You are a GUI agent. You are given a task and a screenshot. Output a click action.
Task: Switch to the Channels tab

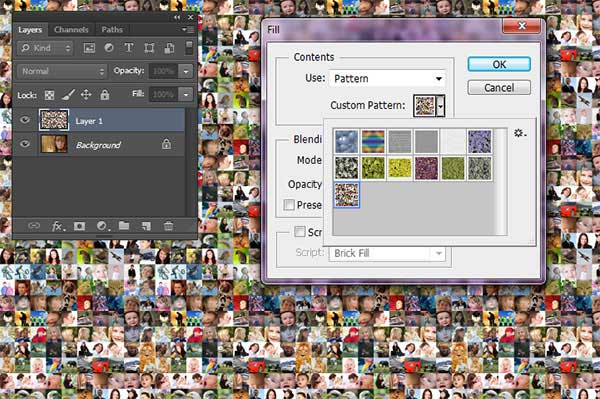click(x=71, y=29)
